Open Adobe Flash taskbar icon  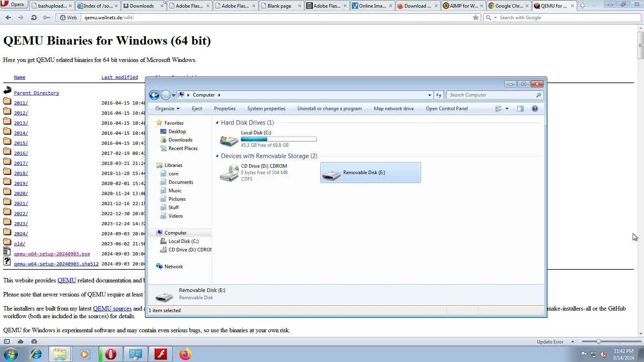[x=161, y=354]
